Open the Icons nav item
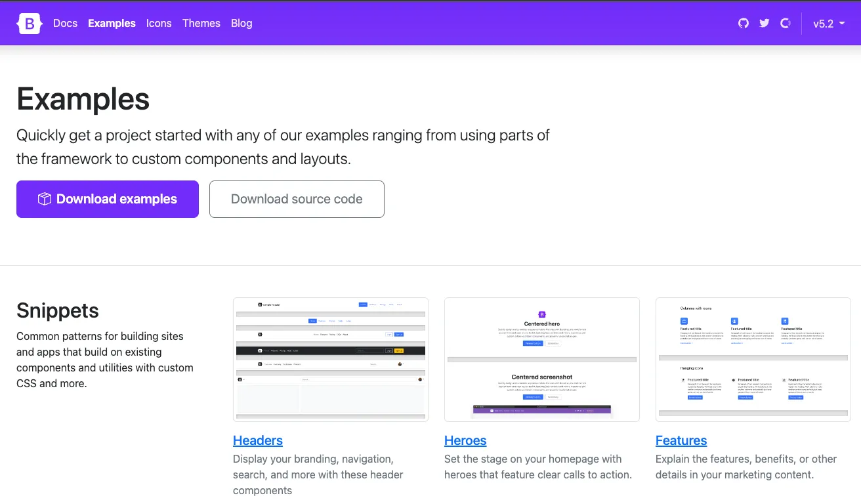The image size is (861, 504). (x=159, y=24)
